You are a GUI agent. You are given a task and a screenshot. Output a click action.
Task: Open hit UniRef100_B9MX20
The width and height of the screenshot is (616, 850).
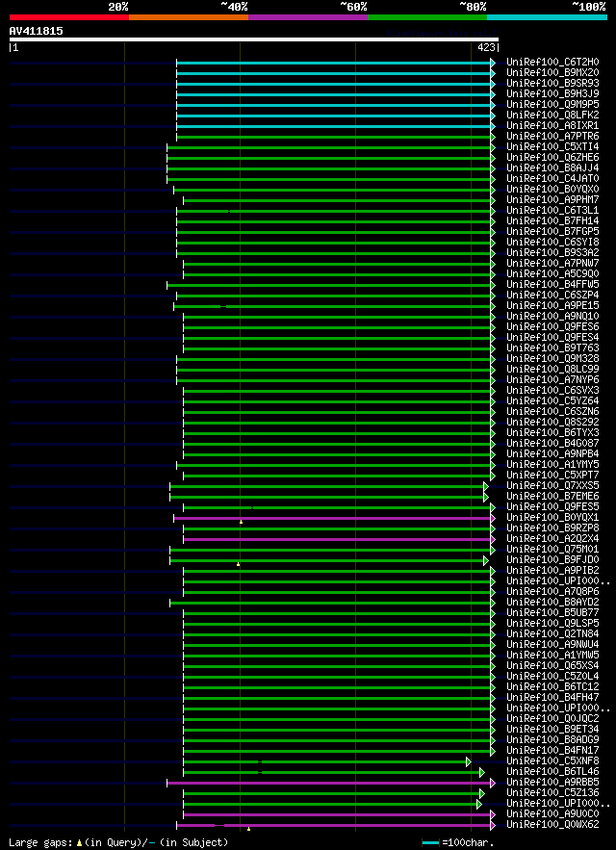(x=552, y=72)
